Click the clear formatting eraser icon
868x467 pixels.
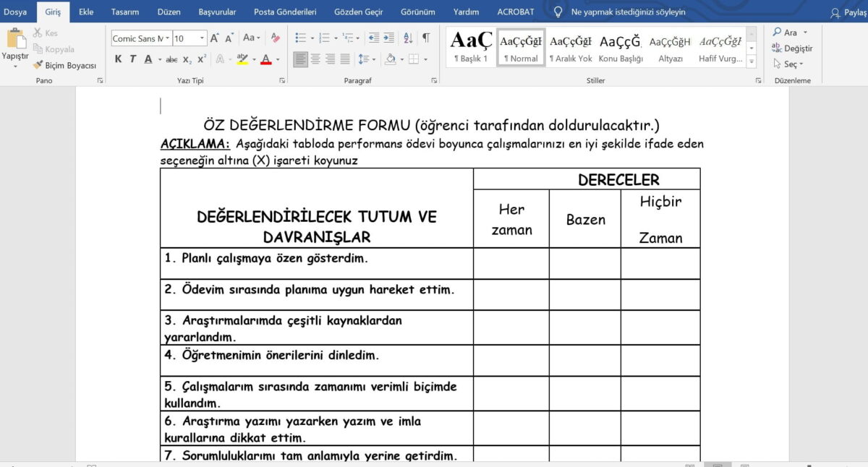[275, 38]
